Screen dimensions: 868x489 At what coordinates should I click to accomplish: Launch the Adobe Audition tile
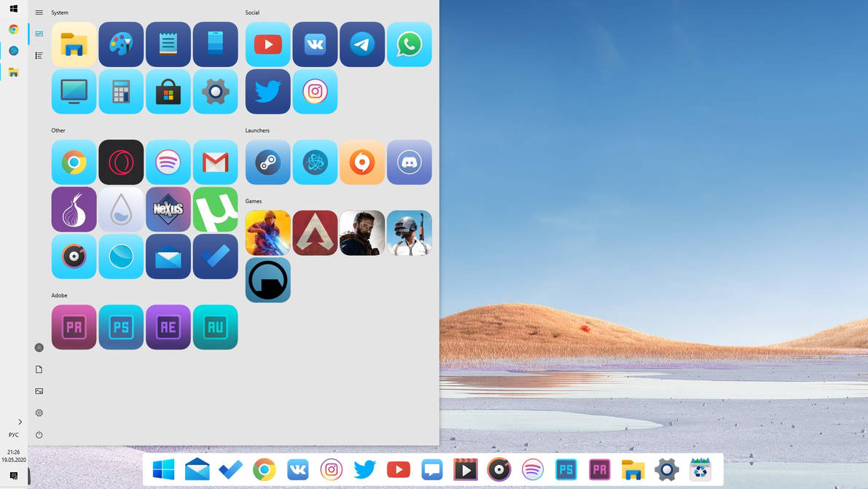(x=215, y=327)
